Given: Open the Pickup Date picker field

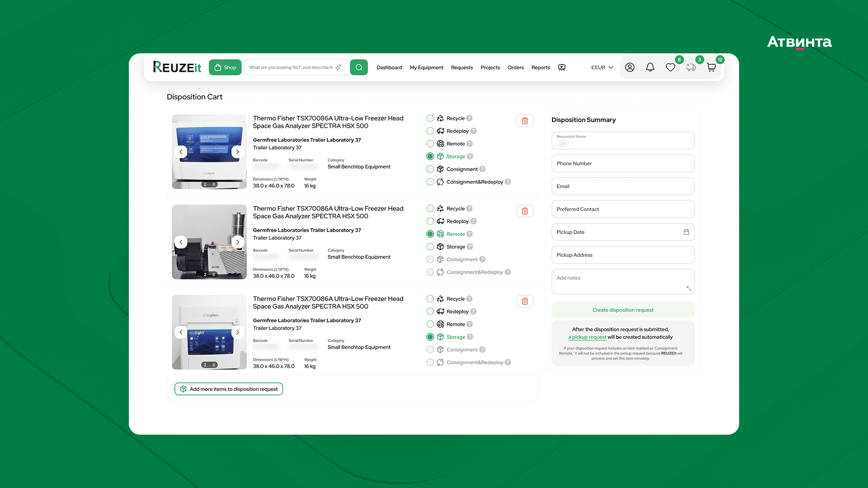Looking at the screenshot, I should coord(623,232).
